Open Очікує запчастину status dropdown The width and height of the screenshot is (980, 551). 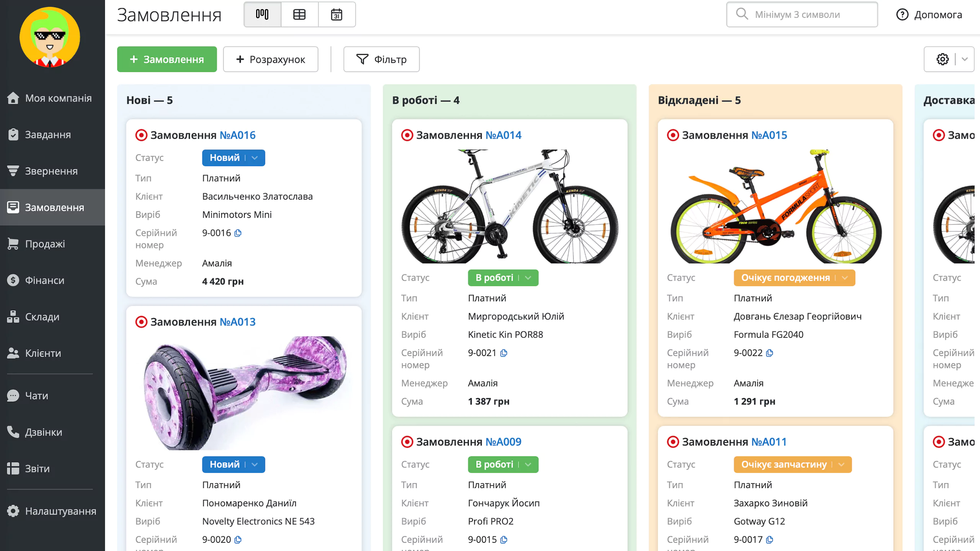point(792,464)
